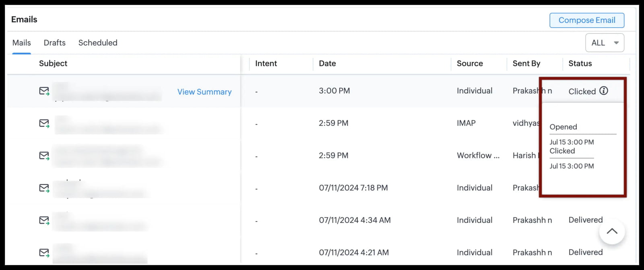Viewport: 644px width, 270px height.
Task: Click the Subject column header
Action: [x=53, y=63]
